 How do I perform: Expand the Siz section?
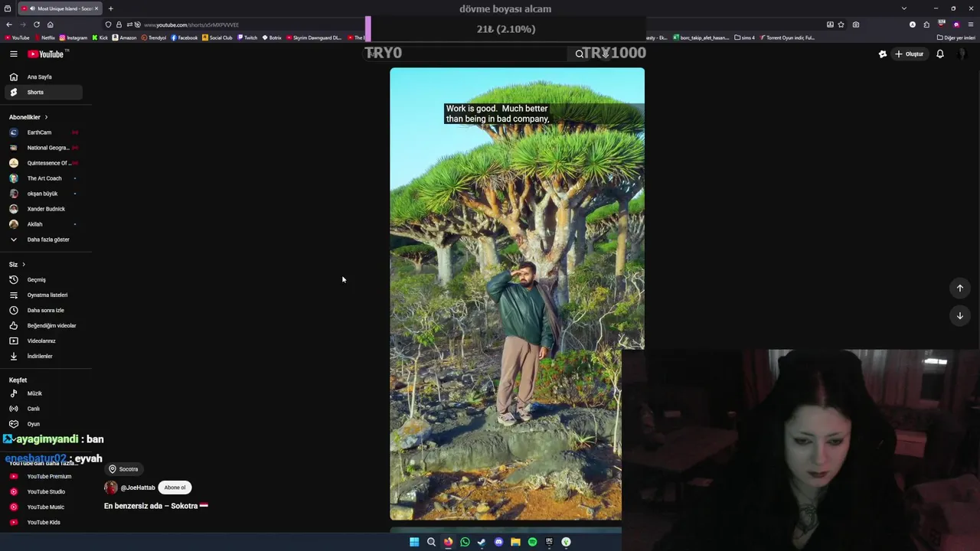(17, 264)
